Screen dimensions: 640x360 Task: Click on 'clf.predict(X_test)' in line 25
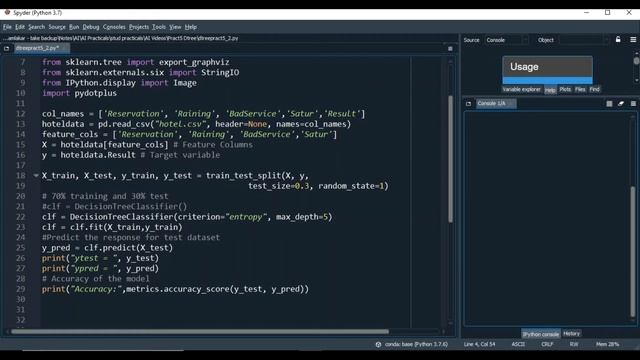[x=129, y=248]
